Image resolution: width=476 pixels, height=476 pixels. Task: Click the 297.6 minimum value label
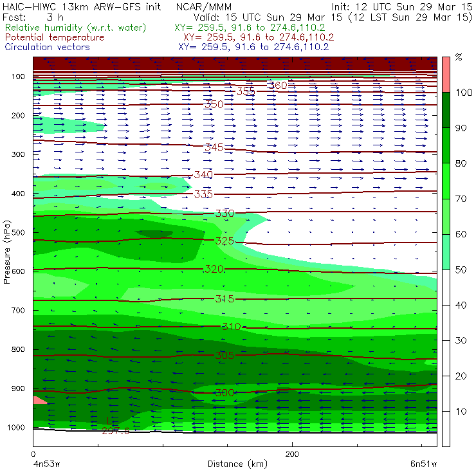pos(115,431)
